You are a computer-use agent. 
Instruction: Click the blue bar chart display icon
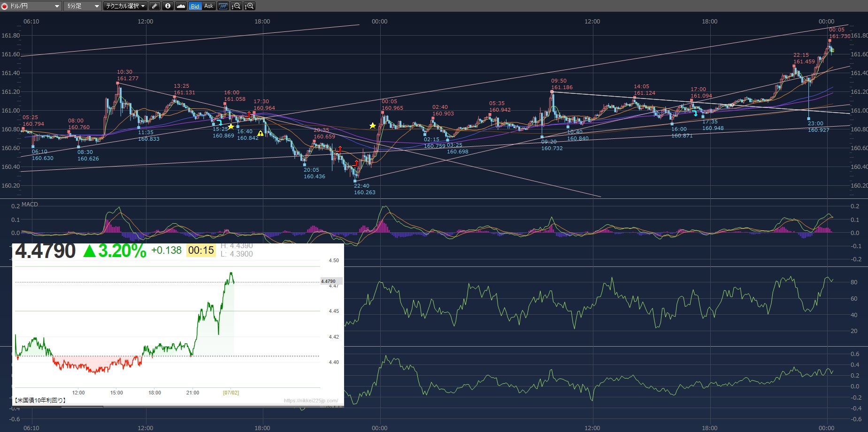223,6
